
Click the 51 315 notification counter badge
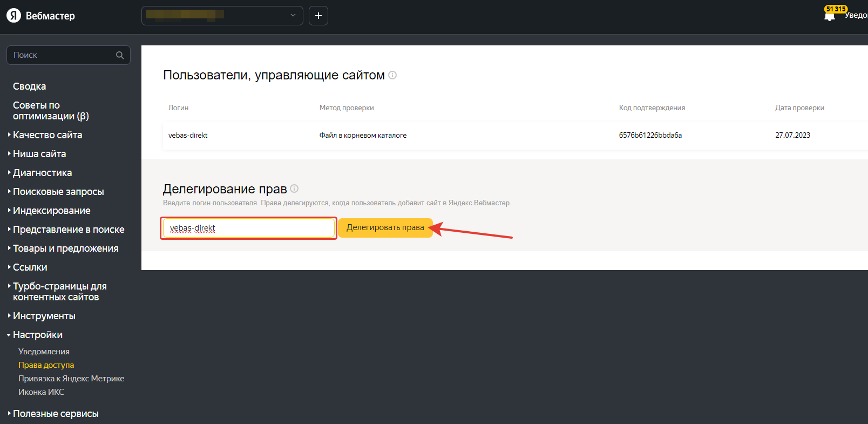(x=836, y=9)
